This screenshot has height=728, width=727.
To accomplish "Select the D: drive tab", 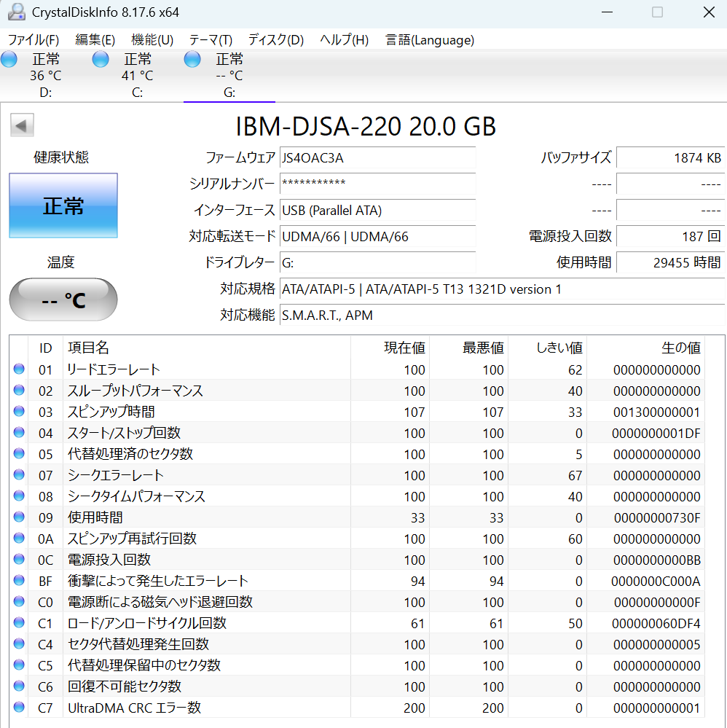I will (45, 76).
